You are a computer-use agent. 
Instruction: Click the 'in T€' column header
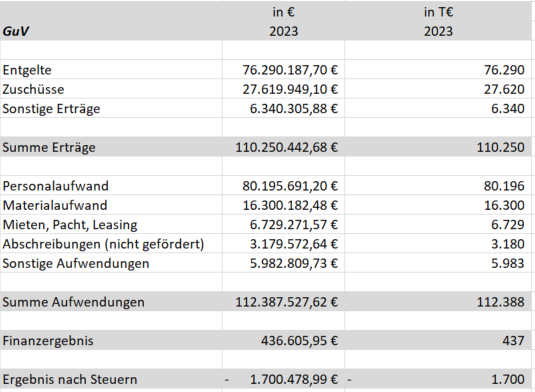tap(438, 12)
